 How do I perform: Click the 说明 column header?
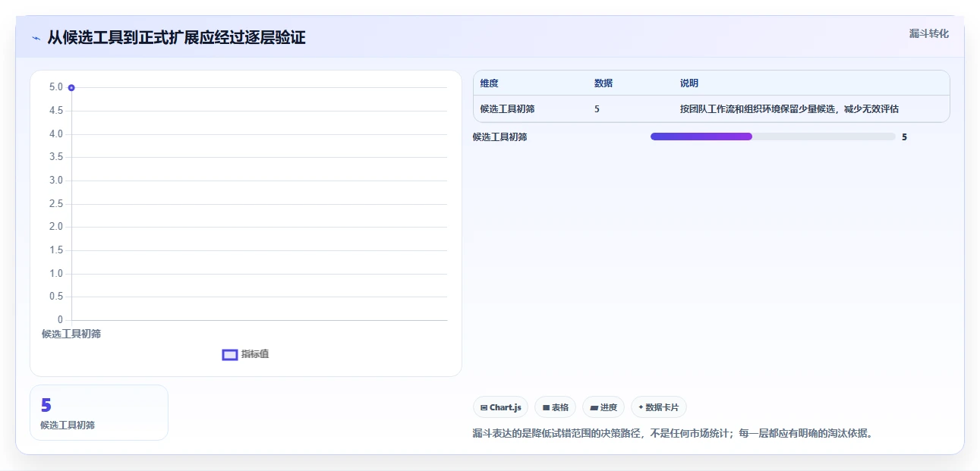coord(689,83)
